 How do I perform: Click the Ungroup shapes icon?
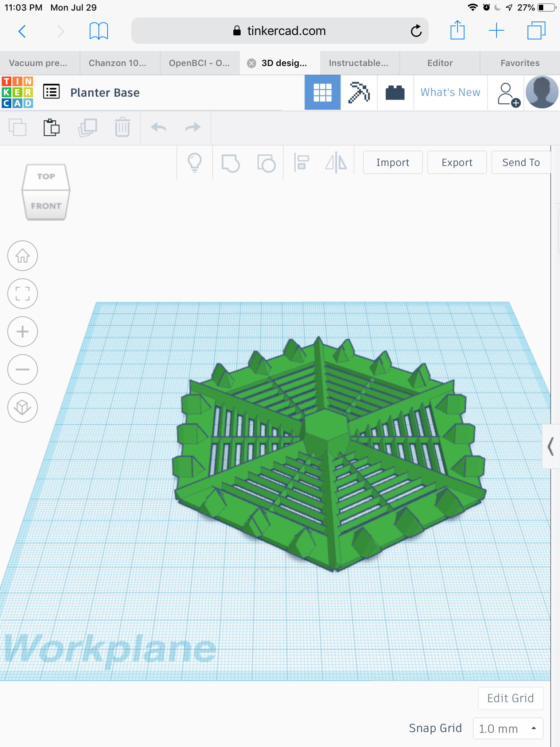click(x=266, y=163)
